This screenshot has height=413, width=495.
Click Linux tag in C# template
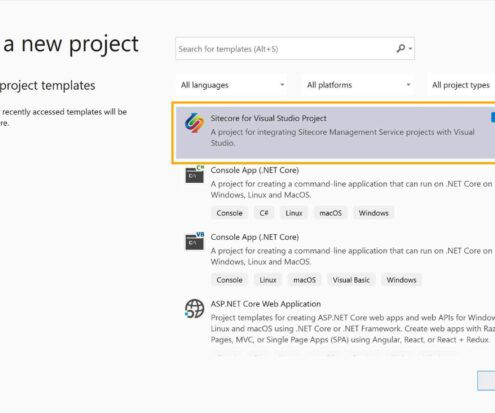(294, 213)
